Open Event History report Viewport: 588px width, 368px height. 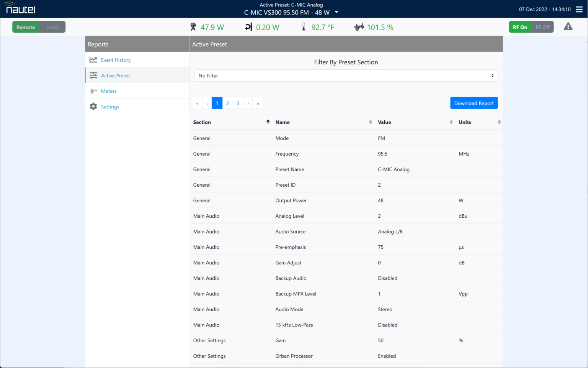coord(116,60)
